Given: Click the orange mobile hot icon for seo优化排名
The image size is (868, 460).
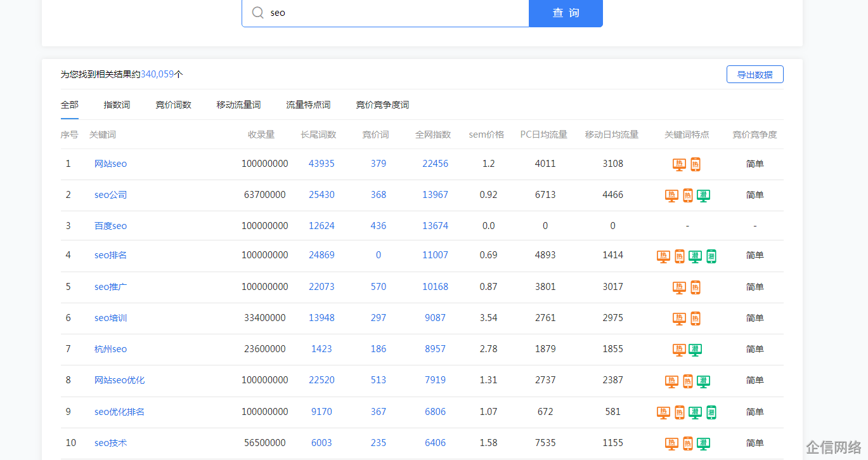Looking at the screenshot, I should click(679, 412).
